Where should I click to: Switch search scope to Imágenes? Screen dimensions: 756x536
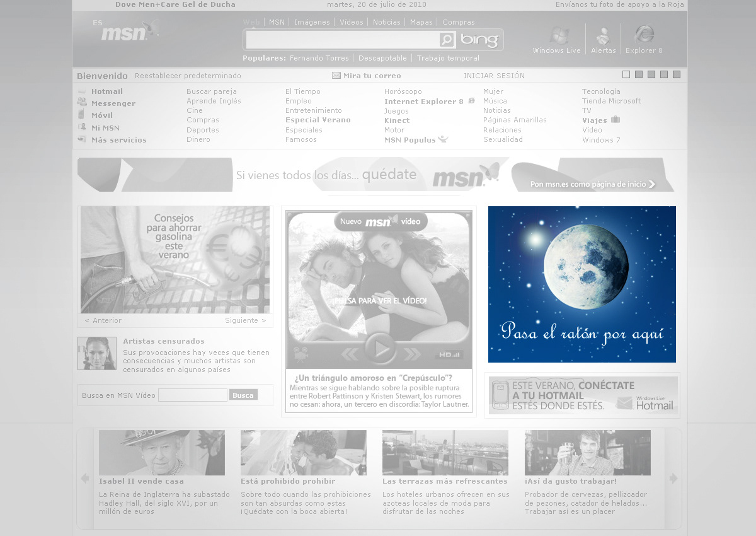(312, 22)
